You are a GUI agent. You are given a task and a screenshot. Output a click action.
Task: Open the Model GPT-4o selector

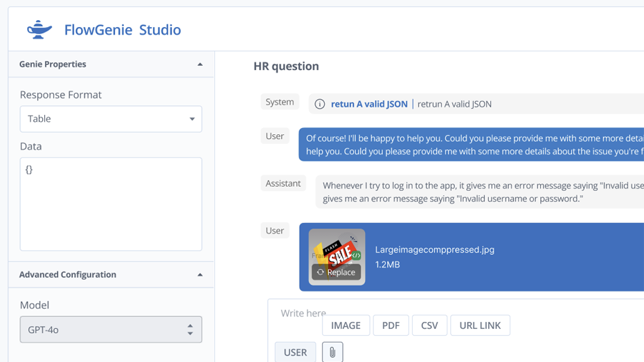(111, 329)
